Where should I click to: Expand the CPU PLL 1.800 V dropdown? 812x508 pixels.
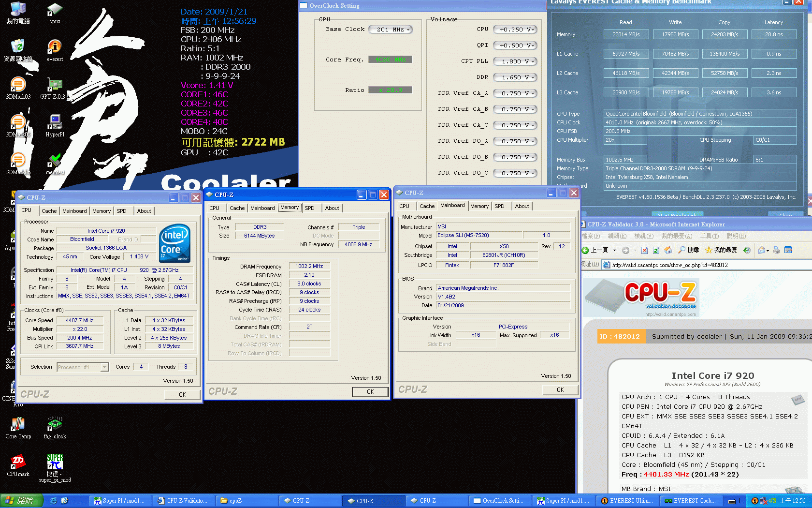click(533, 61)
